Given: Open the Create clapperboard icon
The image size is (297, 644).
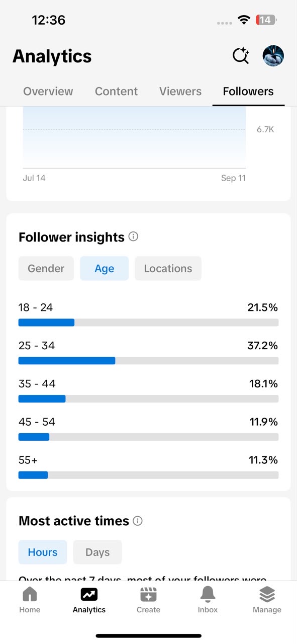Looking at the screenshot, I should point(148,595).
